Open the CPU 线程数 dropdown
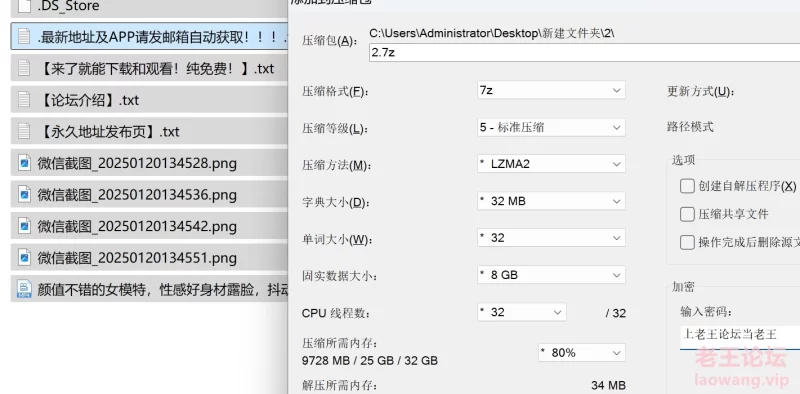This screenshot has width=800, height=394. click(521, 312)
